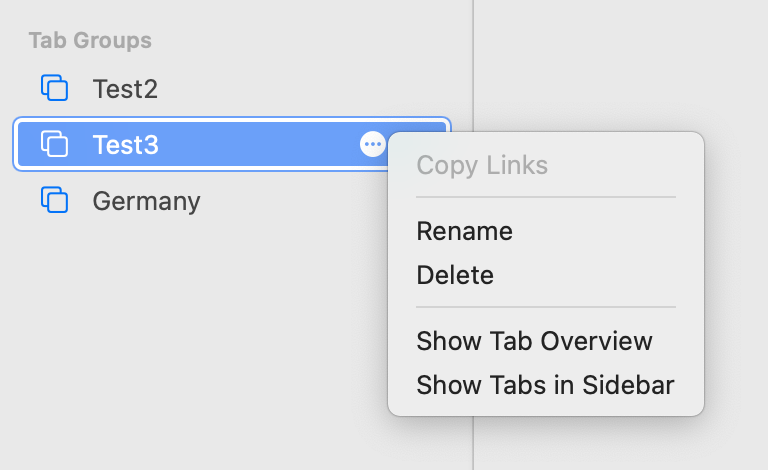Click the blank area right of the sidebar
Screen dimensions: 768x470
(620, 60)
